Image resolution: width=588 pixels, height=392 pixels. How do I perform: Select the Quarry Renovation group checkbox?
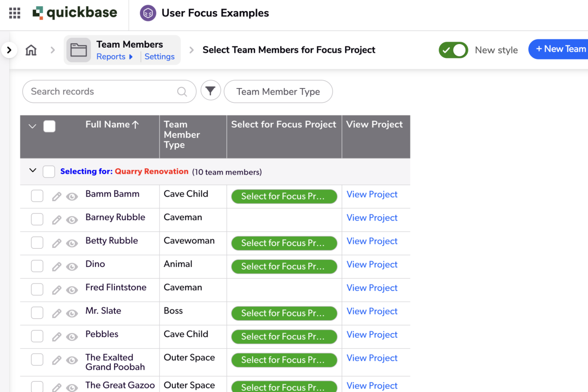tap(49, 172)
